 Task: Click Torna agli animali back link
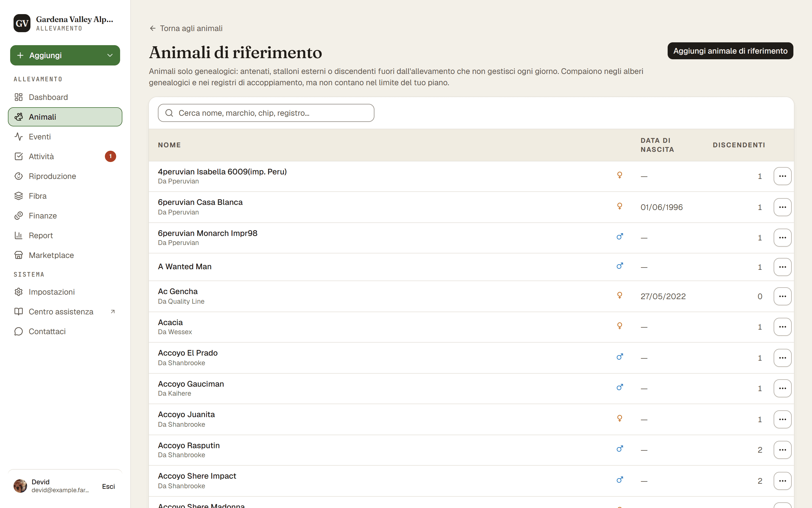click(x=186, y=28)
